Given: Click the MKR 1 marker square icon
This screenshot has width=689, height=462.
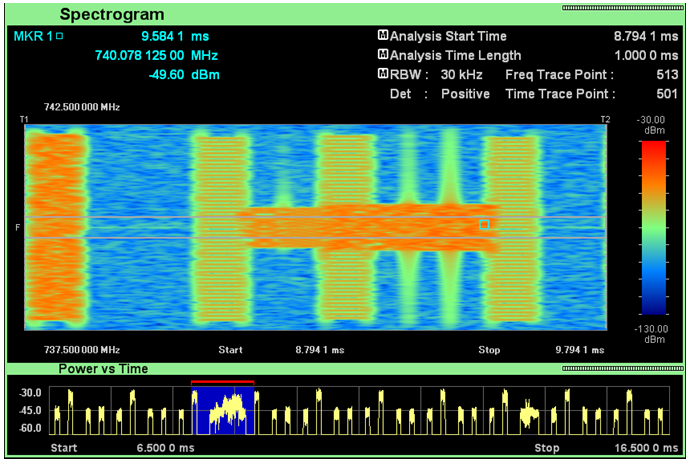Looking at the screenshot, I should point(60,36).
